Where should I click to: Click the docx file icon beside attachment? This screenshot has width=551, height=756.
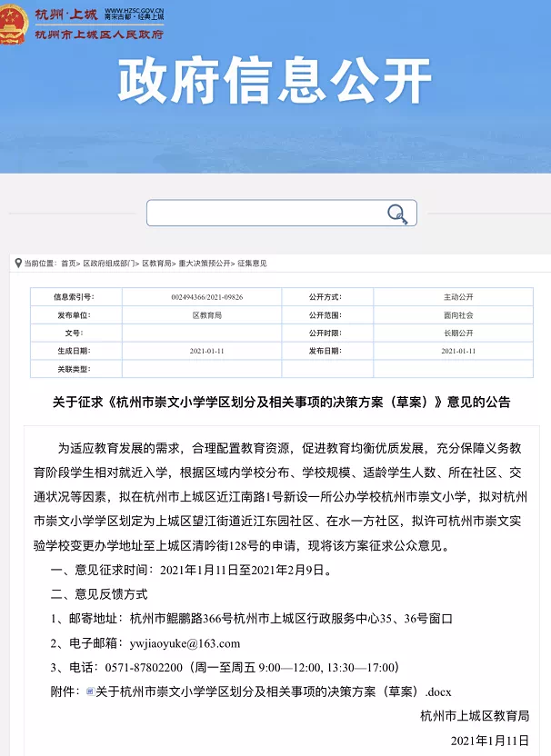coord(89,691)
